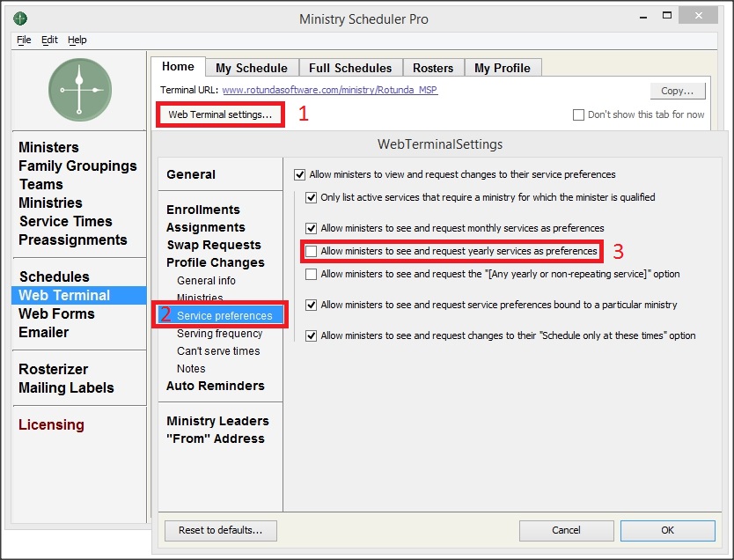
Task: Toggle the "Any yearly or non-repeating service" option
Action: 311,275
